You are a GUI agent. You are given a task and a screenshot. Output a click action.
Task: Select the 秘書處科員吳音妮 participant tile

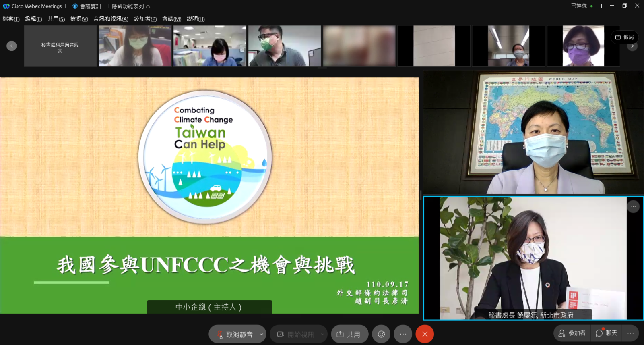pos(60,46)
